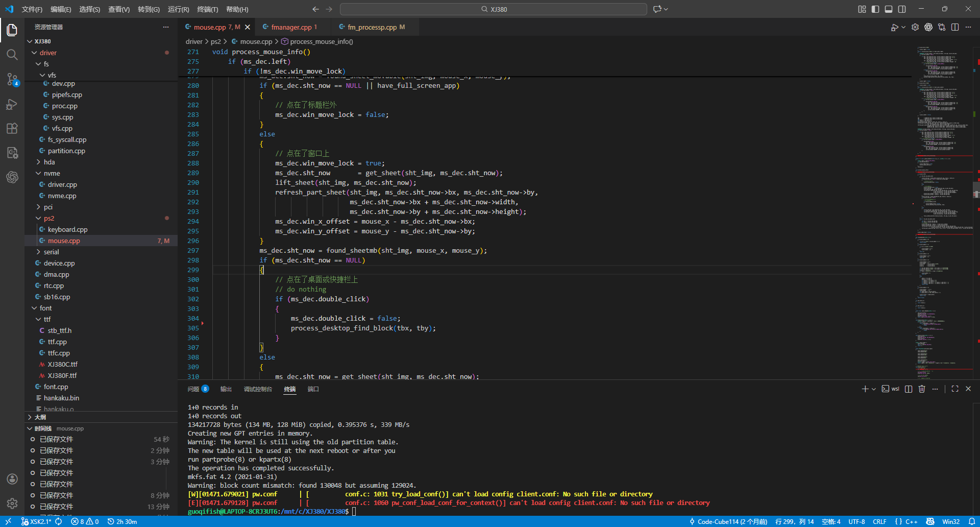
Task: Open the notifications bell in status bar
Action: [x=972, y=521]
